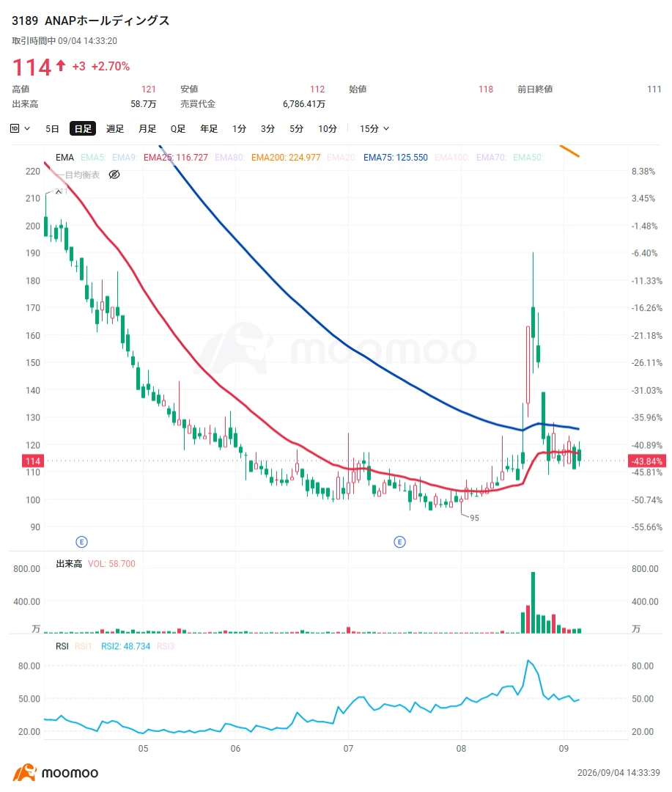Click the RSI indicator label
This screenshot has height=792, width=672.
[62, 646]
